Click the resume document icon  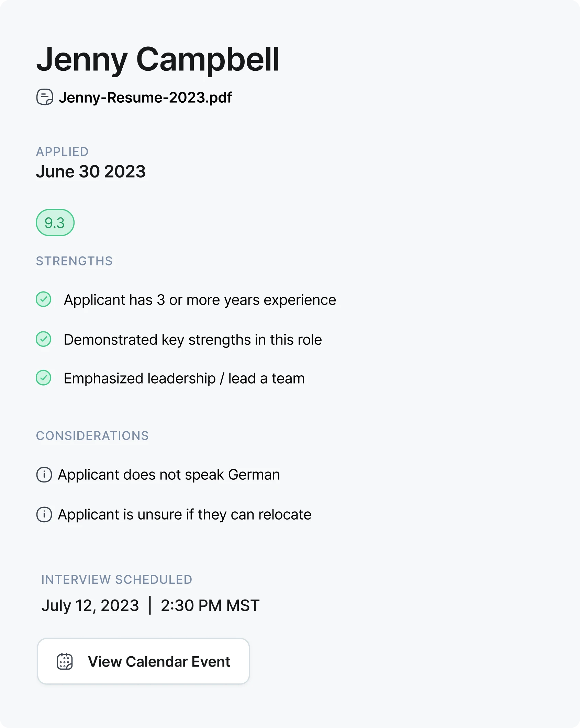45,97
